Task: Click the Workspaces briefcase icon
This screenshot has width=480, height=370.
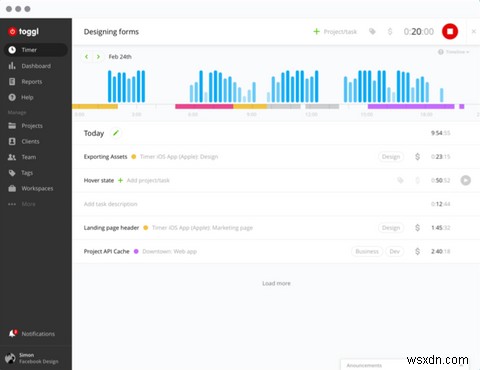Action: (12, 188)
